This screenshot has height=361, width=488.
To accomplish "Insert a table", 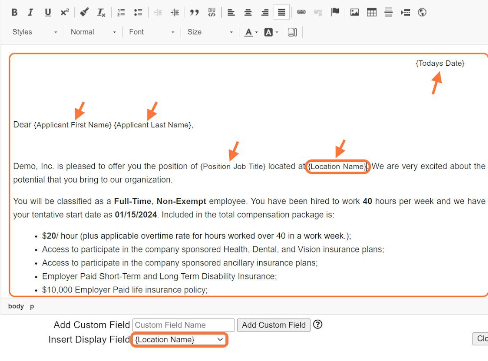I will pos(372,13).
